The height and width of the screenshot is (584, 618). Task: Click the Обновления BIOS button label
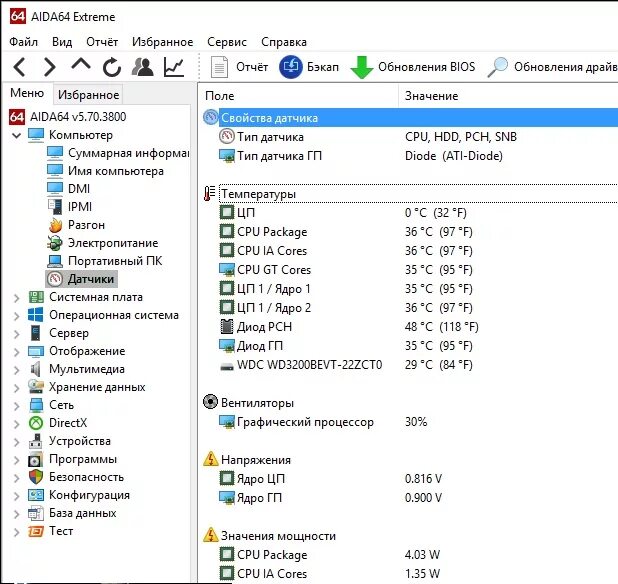[x=426, y=67]
